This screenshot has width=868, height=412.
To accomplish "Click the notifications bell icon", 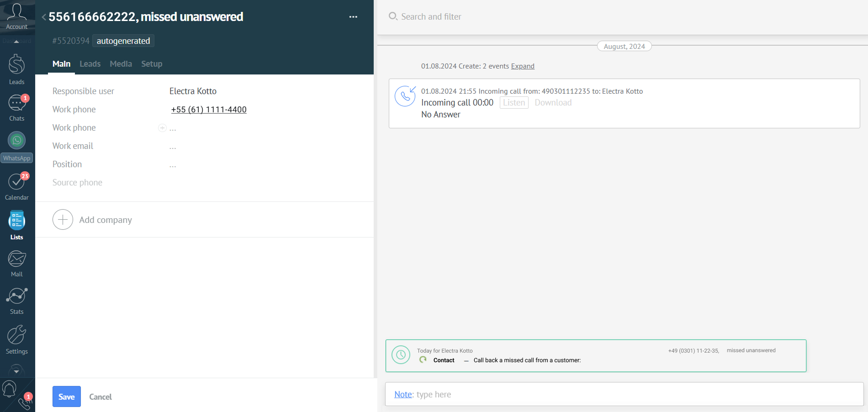I will 9,389.
